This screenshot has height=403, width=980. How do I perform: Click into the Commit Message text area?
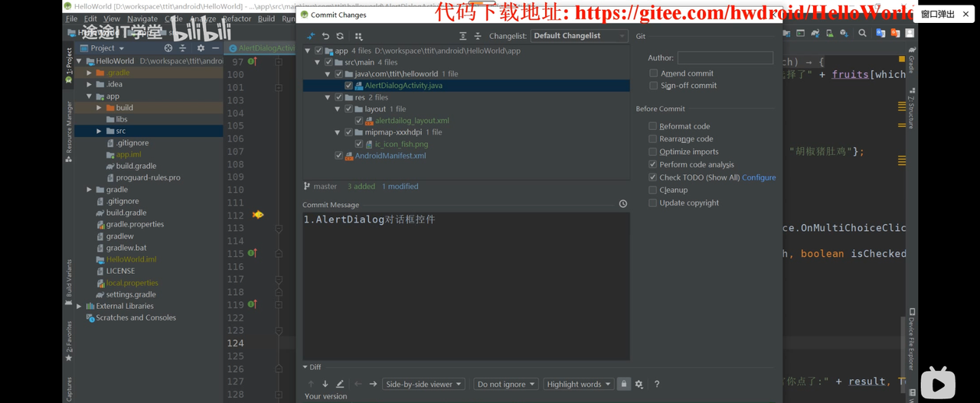(x=466, y=286)
